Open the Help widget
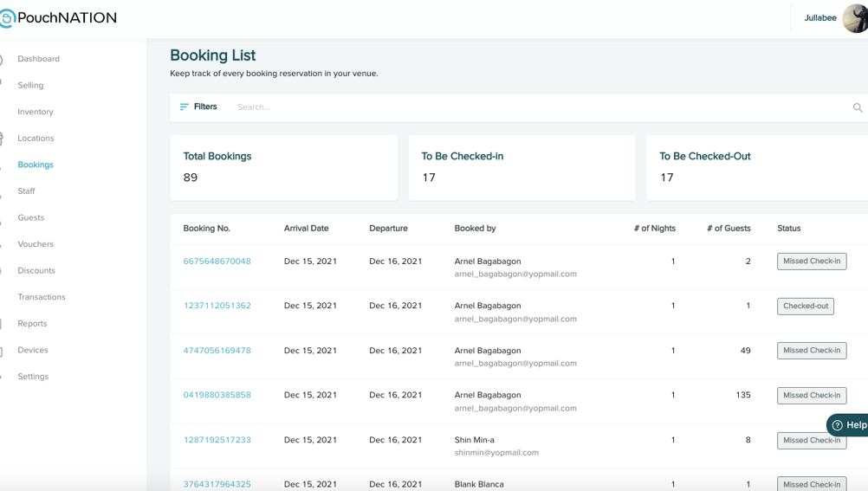868x491 pixels. [848, 424]
